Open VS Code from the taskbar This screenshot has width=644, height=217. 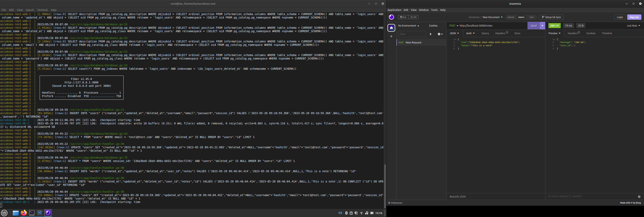click(x=40, y=213)
